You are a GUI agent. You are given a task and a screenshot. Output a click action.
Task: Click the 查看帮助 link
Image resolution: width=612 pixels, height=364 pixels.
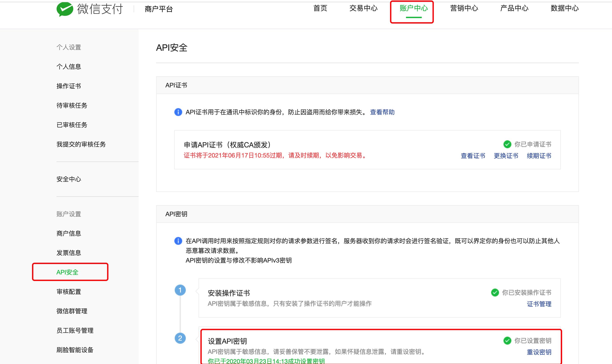coord(382,112)
